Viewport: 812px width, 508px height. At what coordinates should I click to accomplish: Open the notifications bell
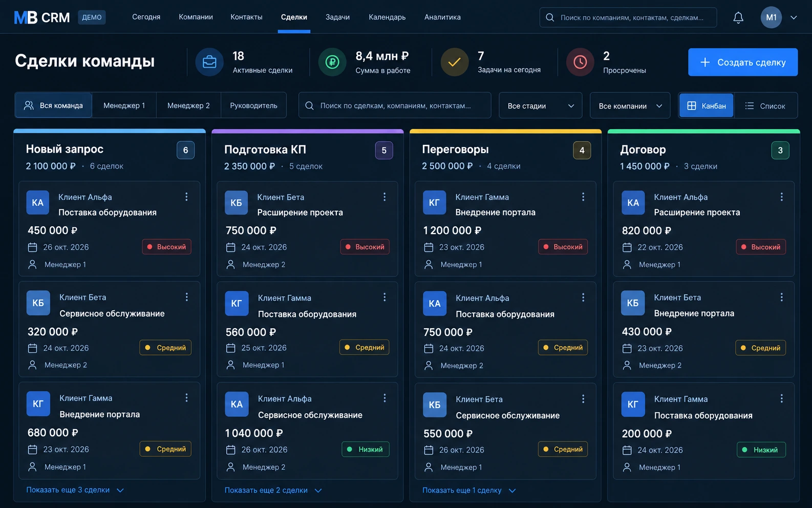[x=738, y=17]
